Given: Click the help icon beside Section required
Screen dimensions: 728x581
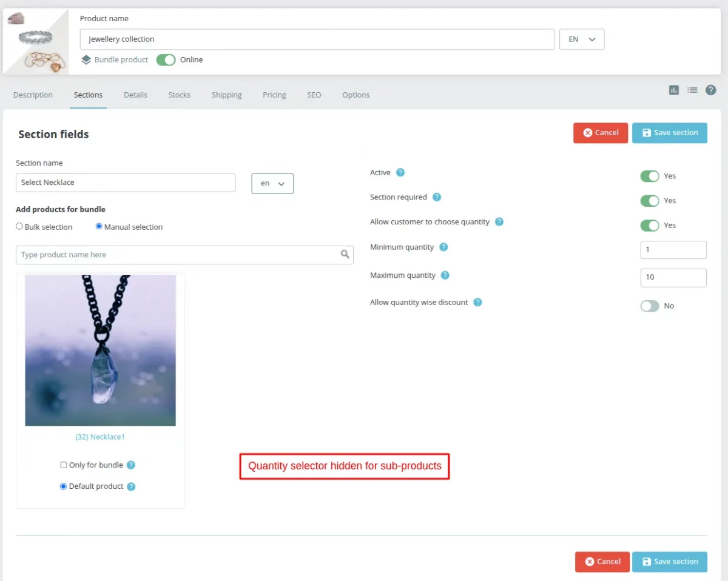Looking at the screenshot, I should (437, 197).
